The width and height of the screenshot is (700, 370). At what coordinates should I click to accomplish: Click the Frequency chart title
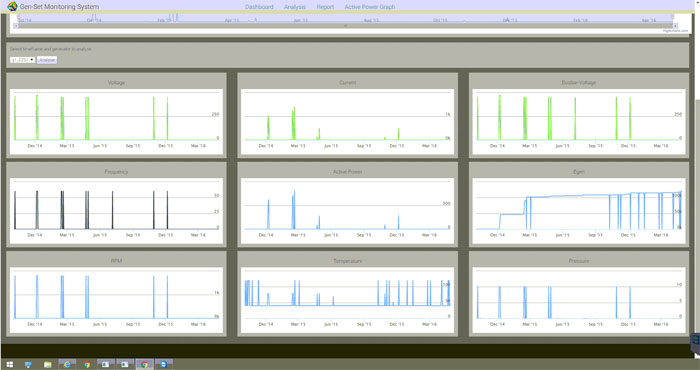pos(117,172)
